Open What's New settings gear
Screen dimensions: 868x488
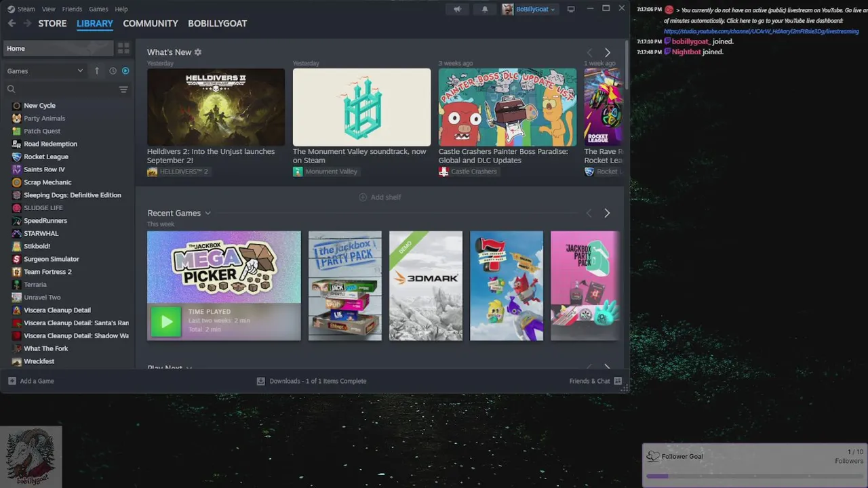[x=198, y=52]
